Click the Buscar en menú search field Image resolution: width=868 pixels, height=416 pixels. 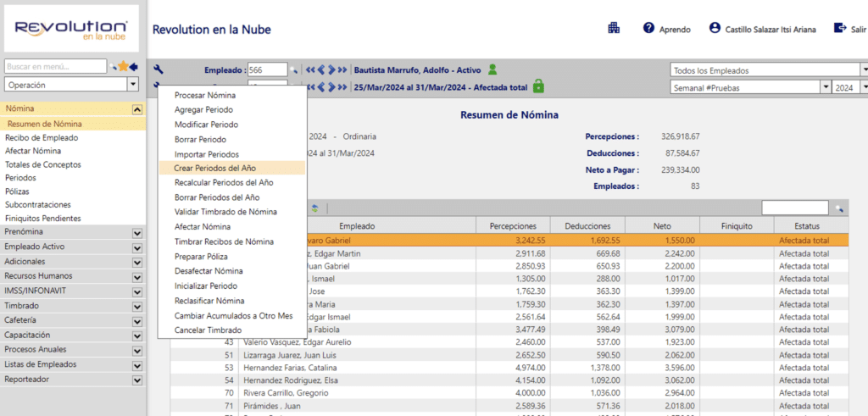click(x=55, y=66)
